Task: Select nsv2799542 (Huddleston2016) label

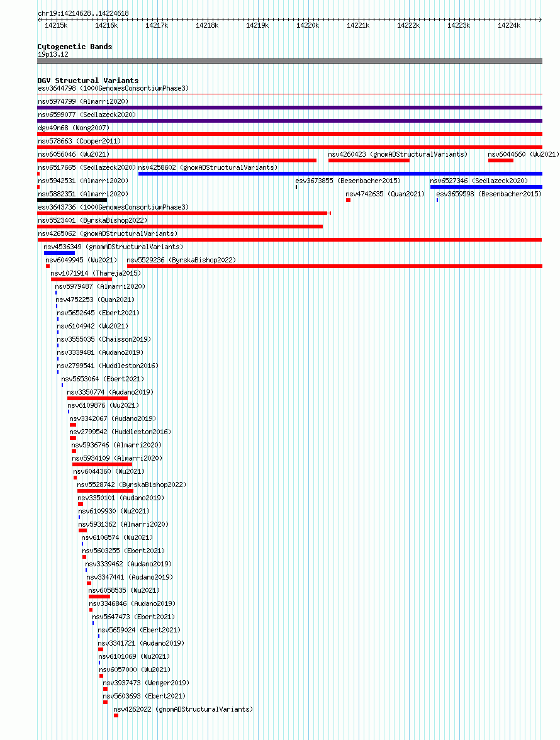Action: click(120, 432)
